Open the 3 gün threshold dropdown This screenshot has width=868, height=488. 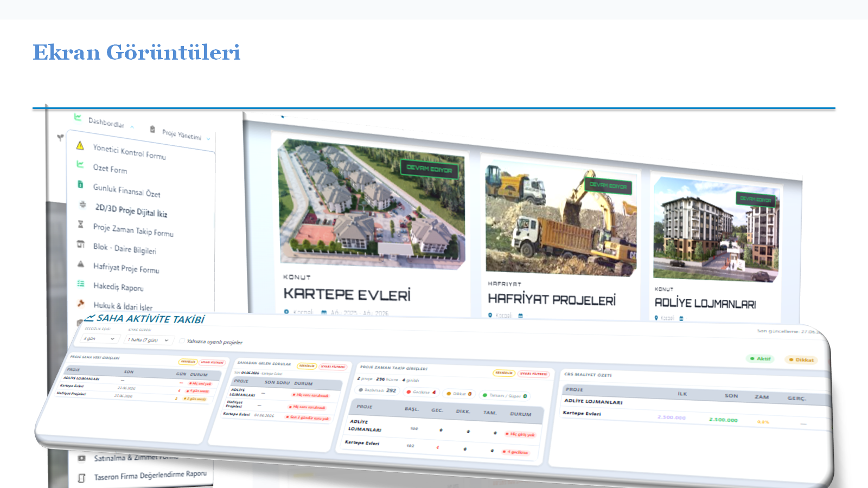point(100,338)
